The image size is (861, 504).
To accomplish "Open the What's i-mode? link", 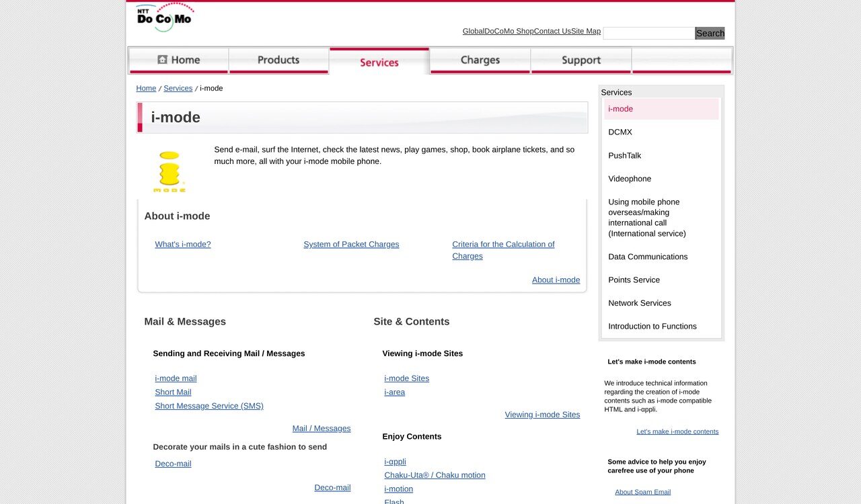I will [183, 245].
